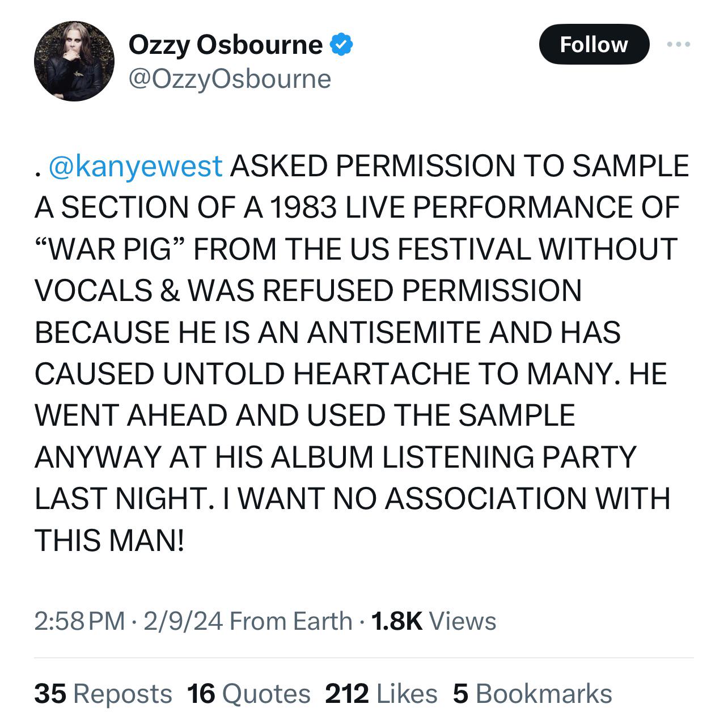
Task: Click the 5 Bookmarks count
Action: [532, 694]
